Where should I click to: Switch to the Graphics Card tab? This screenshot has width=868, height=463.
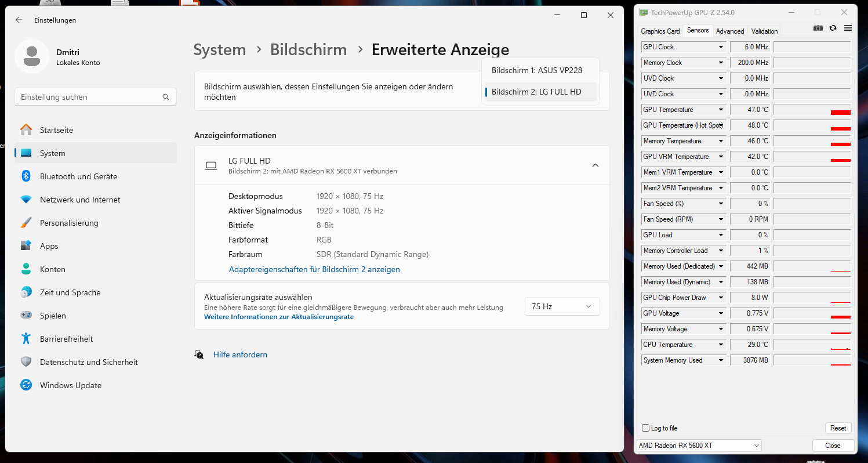coord(660,31)
